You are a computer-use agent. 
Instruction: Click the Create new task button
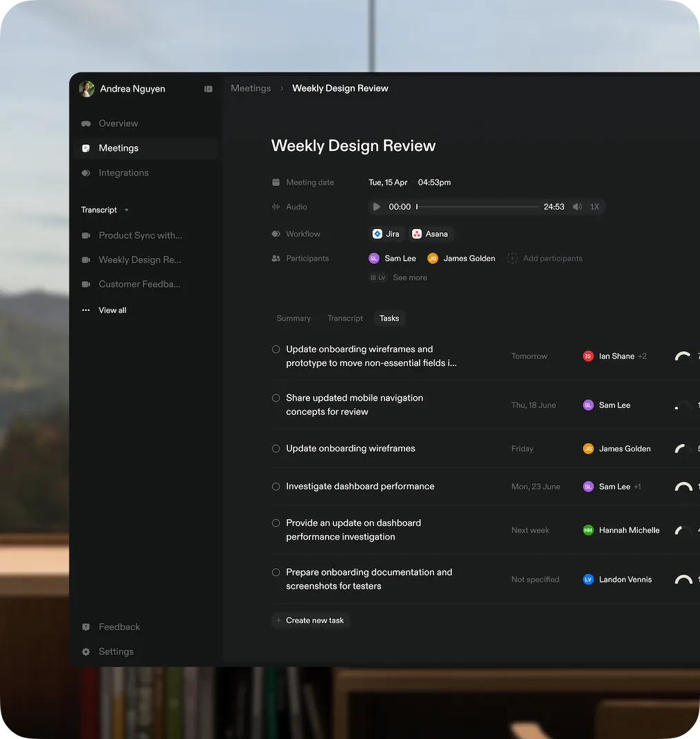point(311,620)
